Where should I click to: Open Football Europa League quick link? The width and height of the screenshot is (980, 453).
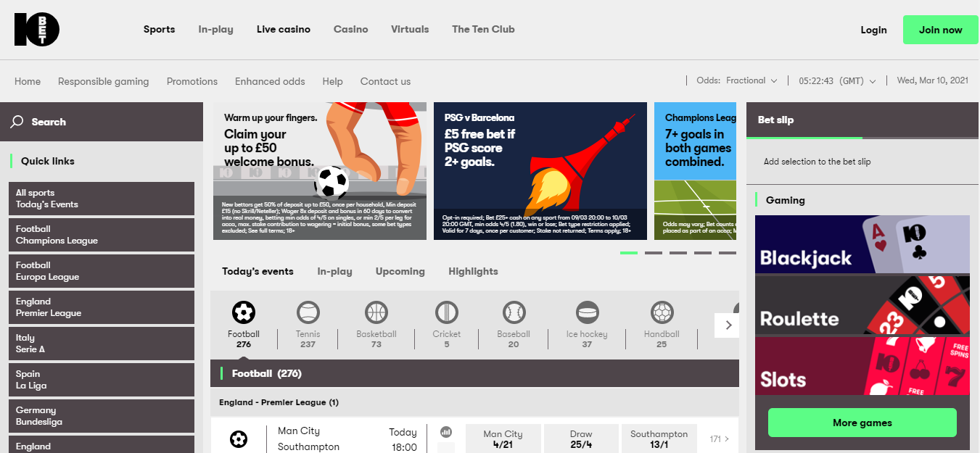point(102,271)
